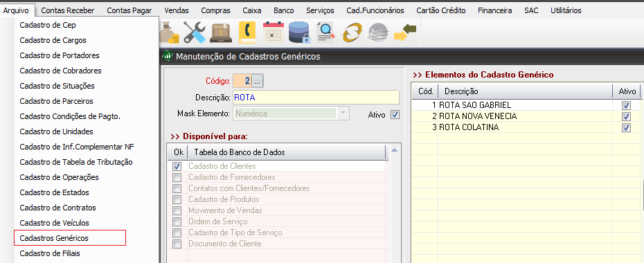Click the orange circular arrows sync icon
The height and width of the screenshot is (263, 644).
pyautogui.click(x=352, y=33)
